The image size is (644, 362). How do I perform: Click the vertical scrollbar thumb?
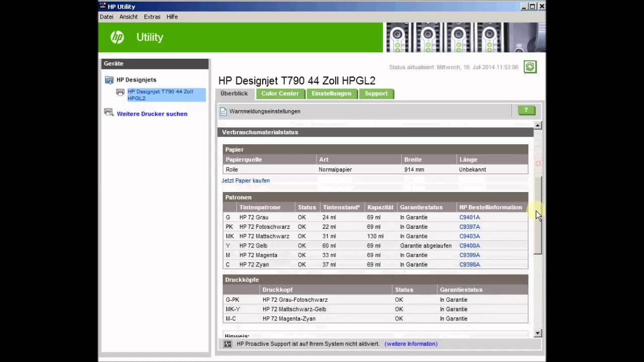(538, 215)
